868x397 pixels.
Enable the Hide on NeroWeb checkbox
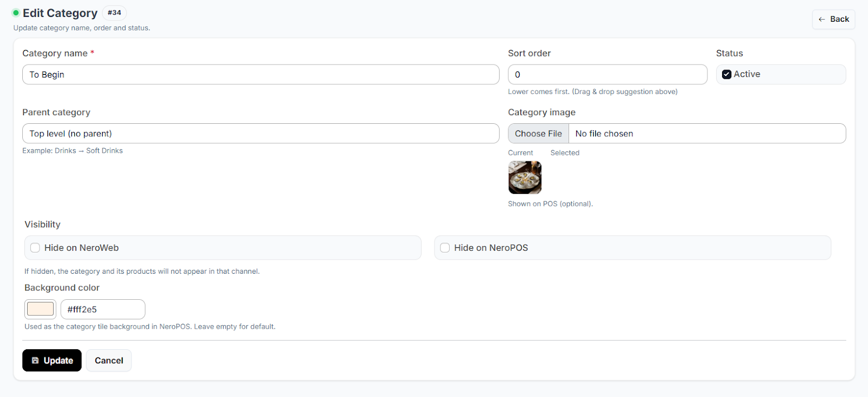[x=35, y=248]
